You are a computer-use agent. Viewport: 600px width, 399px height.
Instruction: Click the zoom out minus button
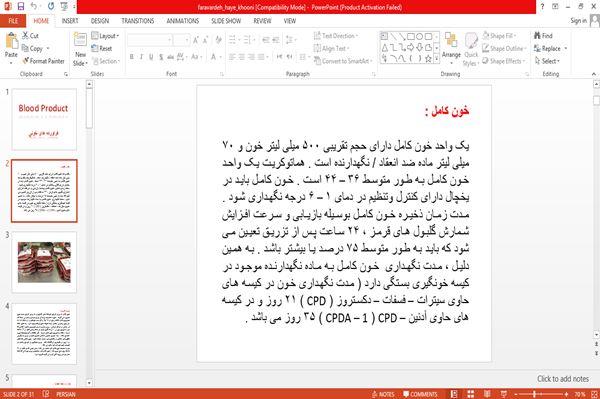point(515,394)
